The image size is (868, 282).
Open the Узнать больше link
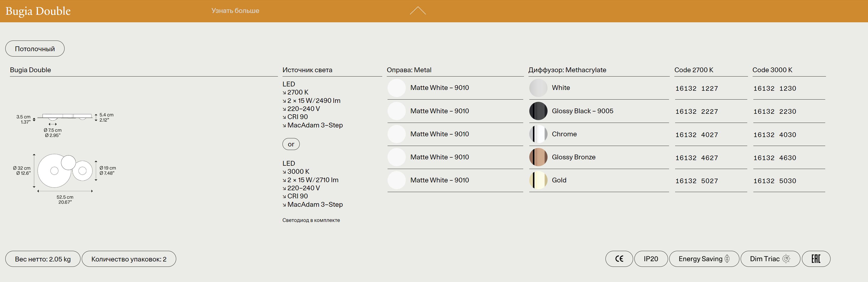(x=235, y=11)
